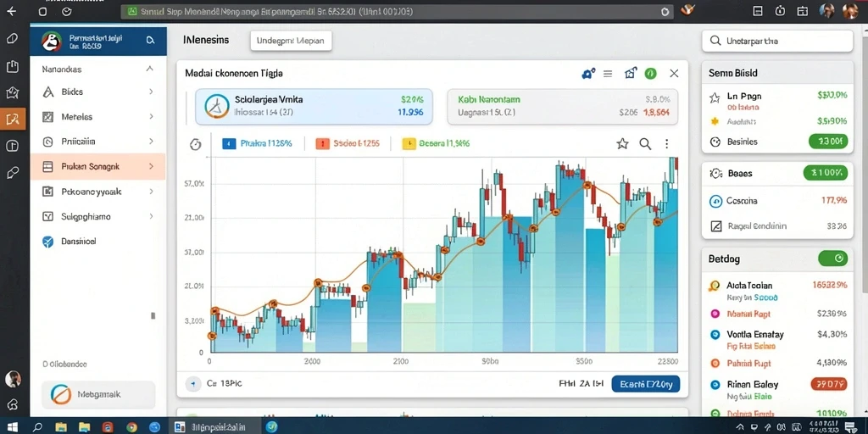Expand the Pekoanoyyoaik sidebar item

coord(151,192)
